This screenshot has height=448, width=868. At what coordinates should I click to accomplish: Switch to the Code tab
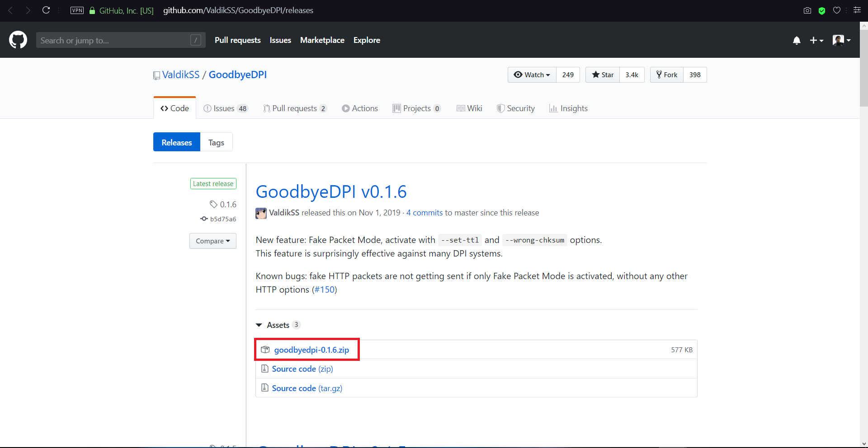(175, 108)
